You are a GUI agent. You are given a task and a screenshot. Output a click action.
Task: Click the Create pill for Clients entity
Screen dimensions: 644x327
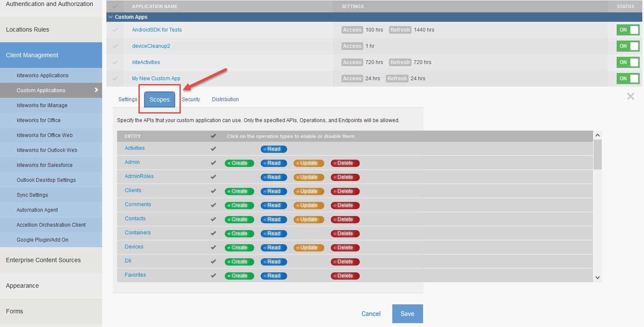coord(239,191)
